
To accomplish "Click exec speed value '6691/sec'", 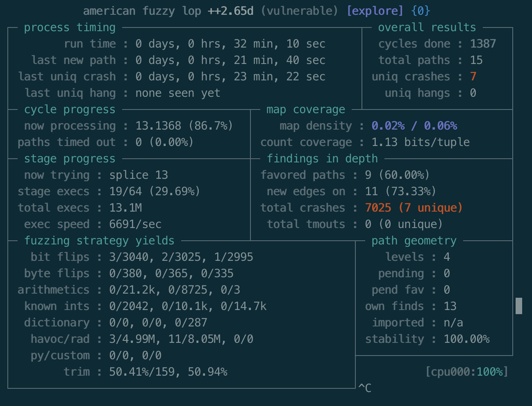I will click(135, 224).
